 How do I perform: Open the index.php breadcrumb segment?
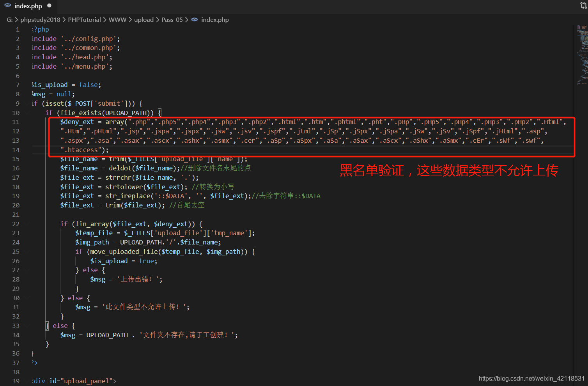(215, 19)
